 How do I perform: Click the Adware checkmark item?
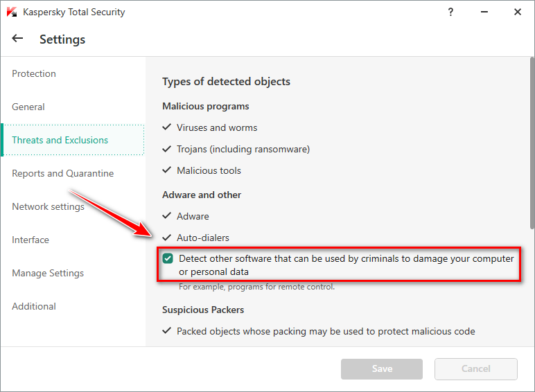pyautogui.click(x=166, y=216)
